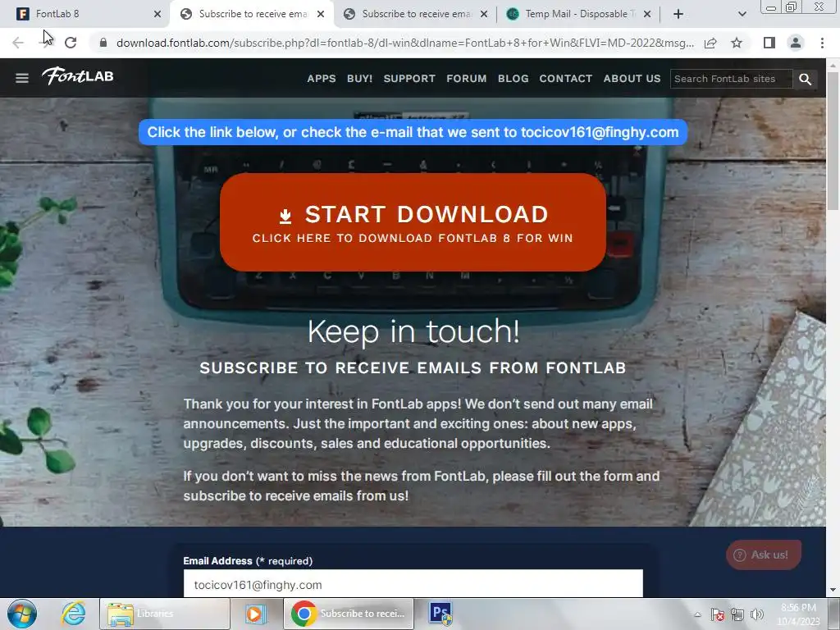Image resolution: width=840 pixels, height=630 pixels.
Task: Open Chrome three-dot menu
Action: pyautogui.click(x=822, y=43)
